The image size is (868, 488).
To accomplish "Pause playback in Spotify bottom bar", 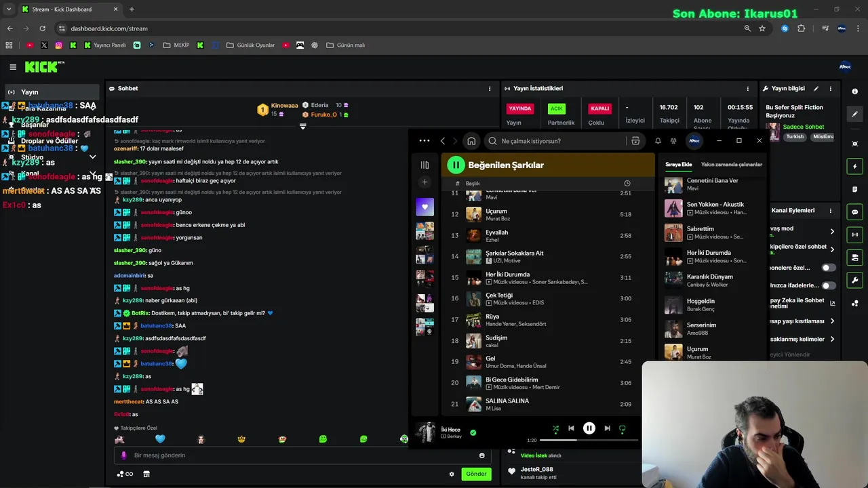I will 589,428.
